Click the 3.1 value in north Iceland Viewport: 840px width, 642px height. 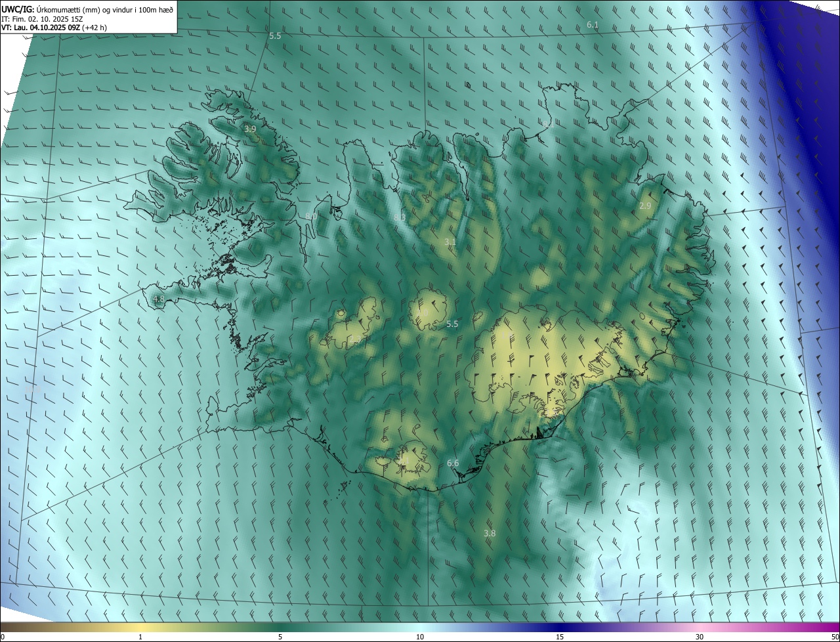coord(450,242)
